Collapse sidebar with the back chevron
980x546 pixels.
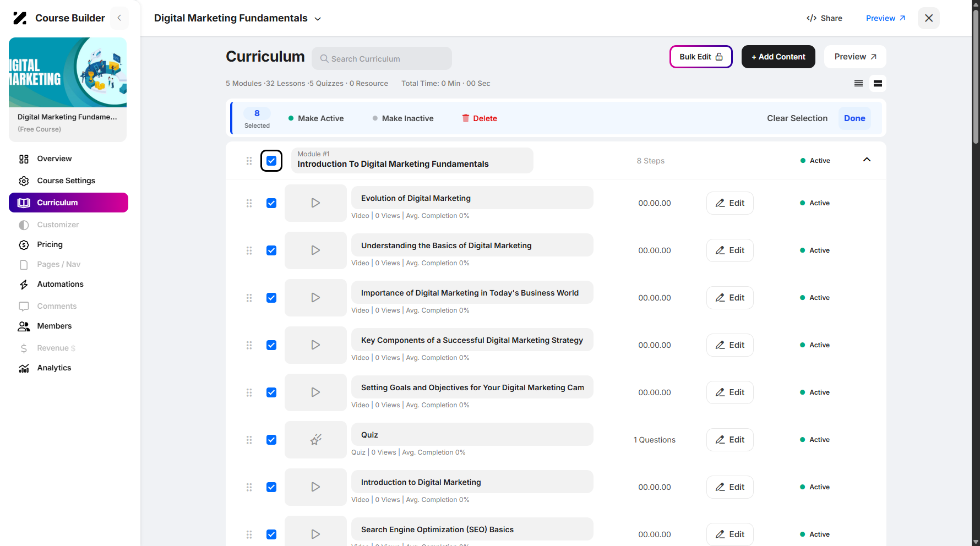coord(119,18)
